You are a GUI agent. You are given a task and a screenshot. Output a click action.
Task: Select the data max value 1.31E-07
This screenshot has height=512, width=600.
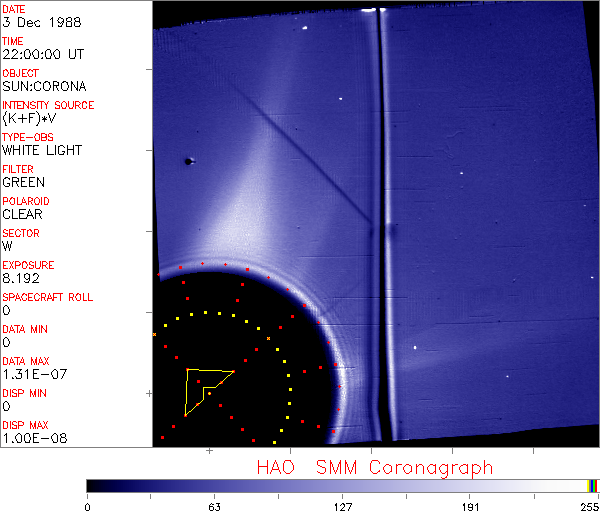pos(35,374)
